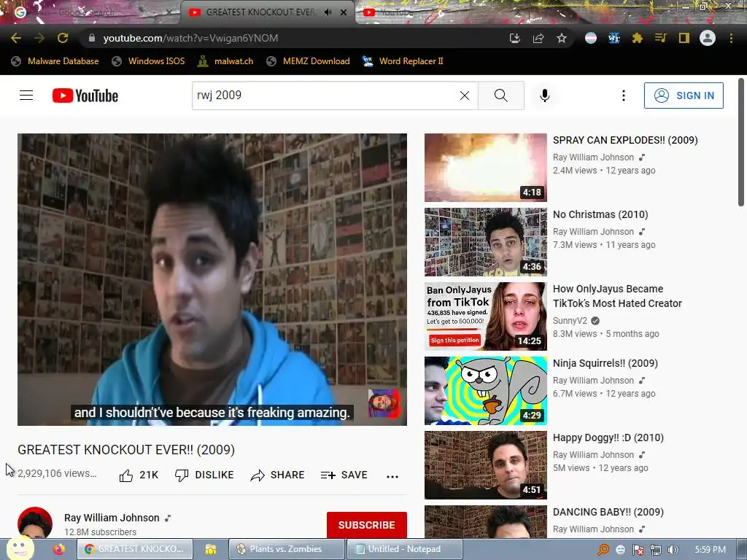The height and width of the screenshot is (560, 747).
Task: Open YouTube settings three-dot menu
Action: (x=623, y=96)
